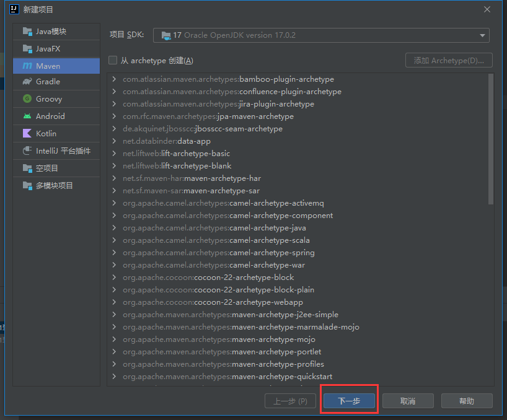Expand maven-archetype-sar entry

114,191
